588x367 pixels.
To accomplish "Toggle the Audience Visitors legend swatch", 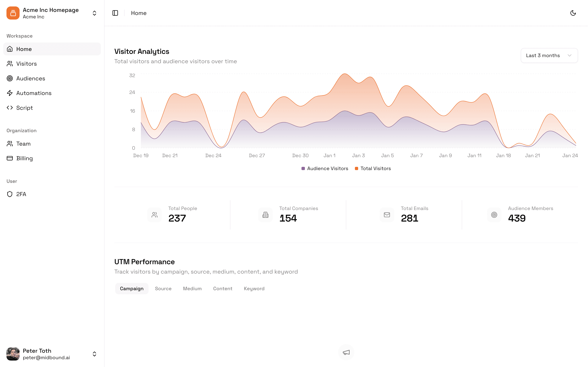I will click(303, 168).
